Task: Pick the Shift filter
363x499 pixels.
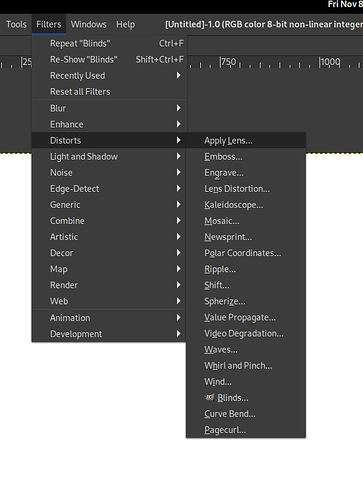Action: point(246,285)
